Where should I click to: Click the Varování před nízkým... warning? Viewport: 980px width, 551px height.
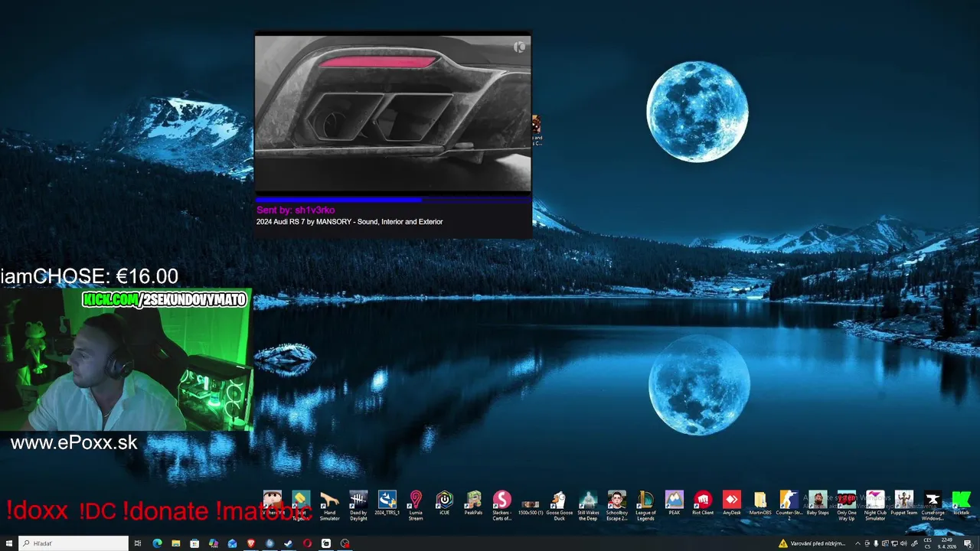[812, 543]
